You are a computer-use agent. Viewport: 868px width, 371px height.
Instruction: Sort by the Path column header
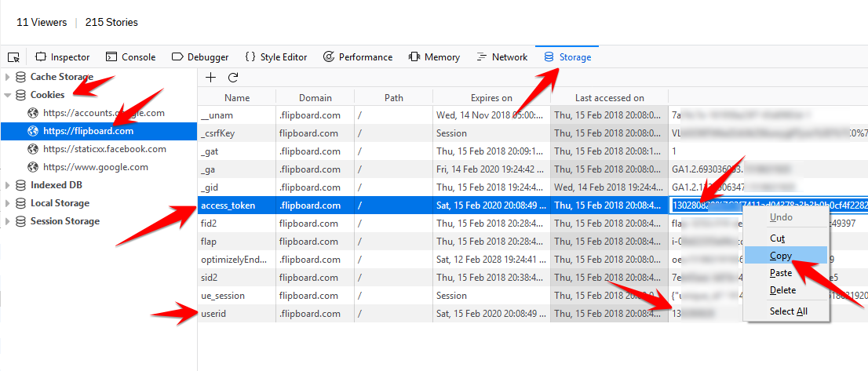[394, 98]
